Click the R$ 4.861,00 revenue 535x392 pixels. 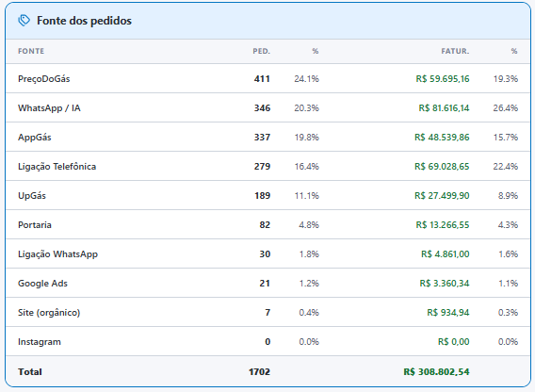446,254
